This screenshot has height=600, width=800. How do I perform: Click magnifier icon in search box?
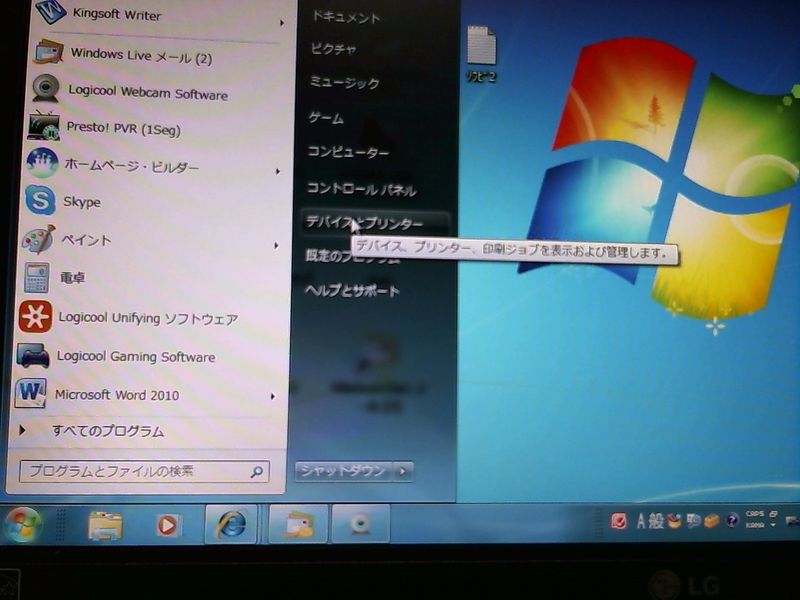[x=257, y=472]
